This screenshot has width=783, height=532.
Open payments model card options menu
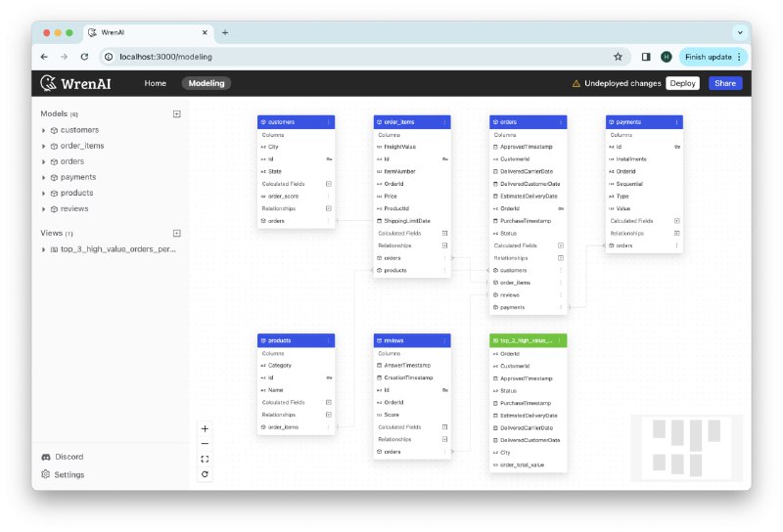point(676,122)
